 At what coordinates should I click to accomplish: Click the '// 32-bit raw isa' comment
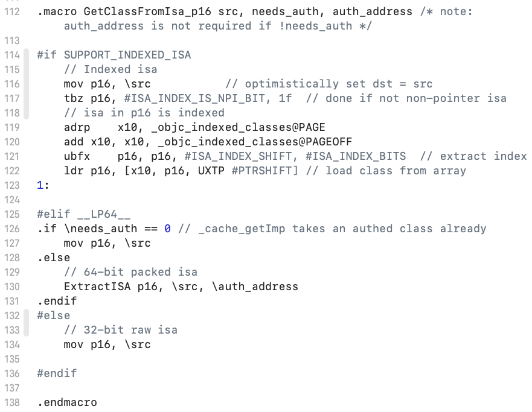120,330
